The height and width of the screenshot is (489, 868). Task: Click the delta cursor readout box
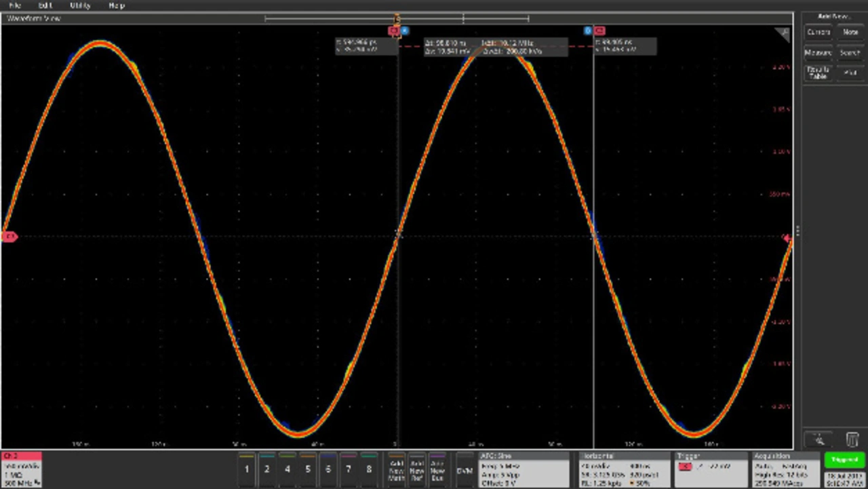click(x=495, y=47)
